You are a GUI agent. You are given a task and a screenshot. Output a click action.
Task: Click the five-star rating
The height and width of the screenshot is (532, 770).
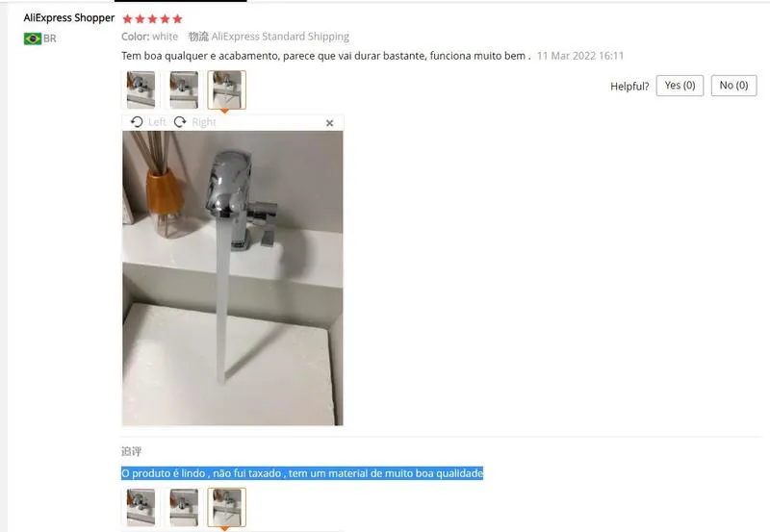(x=153, y=19)
